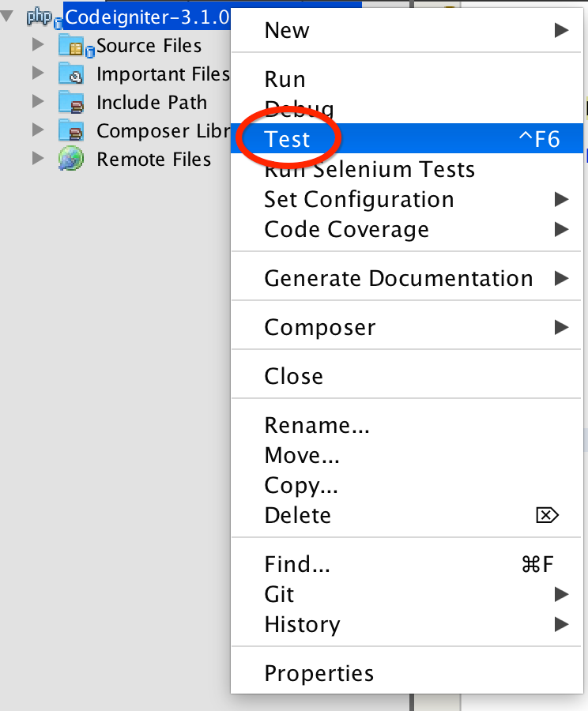Collapse the Codeigniter-3.1.0 project node
588x711 pixels.
pos(7,17)
